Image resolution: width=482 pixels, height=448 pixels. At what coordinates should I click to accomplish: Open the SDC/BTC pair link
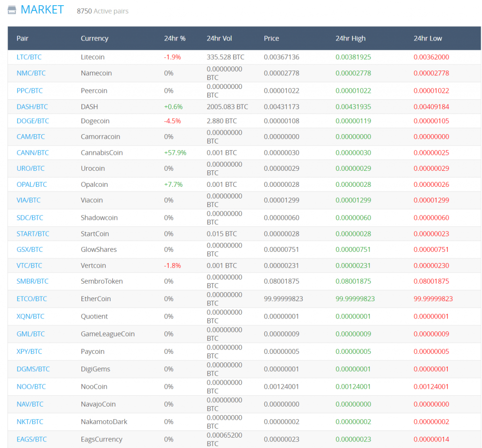30,217
